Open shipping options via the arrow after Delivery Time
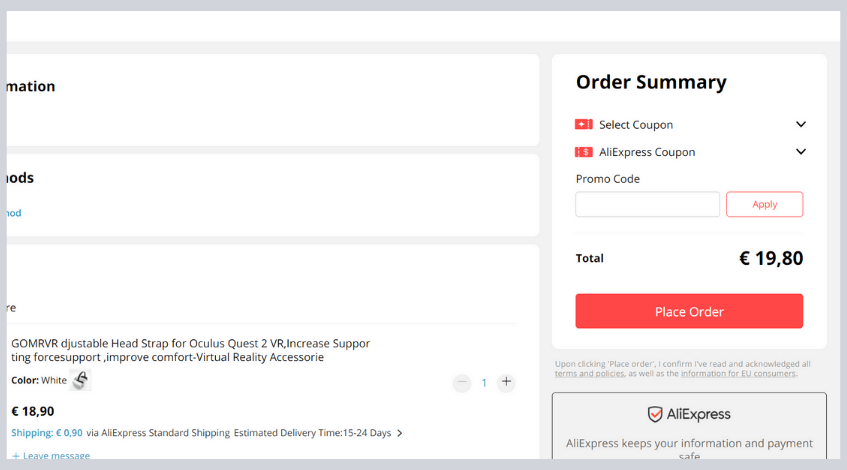The width and height of the screenshot is (847, 470). coord(400,433)
